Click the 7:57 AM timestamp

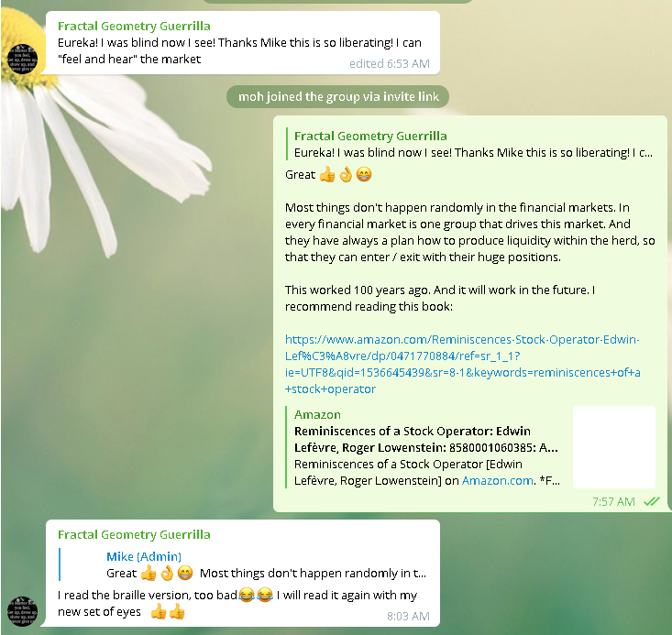pyautogui.click(x=613, y=502)
